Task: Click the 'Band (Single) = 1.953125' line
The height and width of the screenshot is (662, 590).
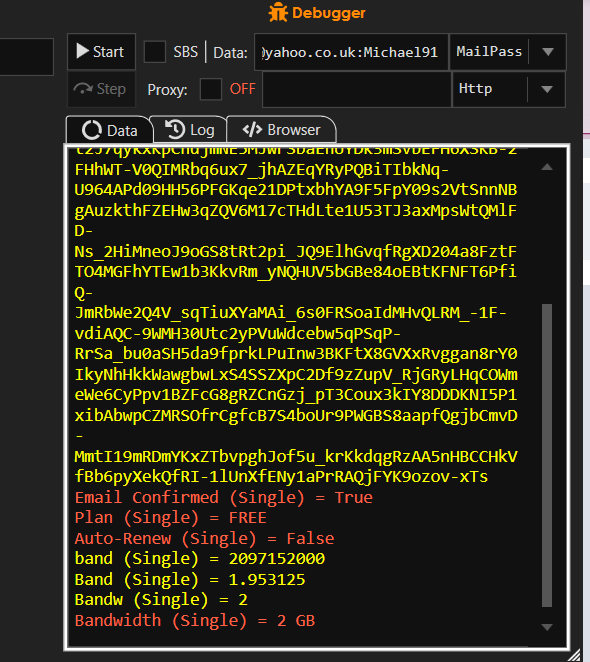Action: (x=190, y=579)
